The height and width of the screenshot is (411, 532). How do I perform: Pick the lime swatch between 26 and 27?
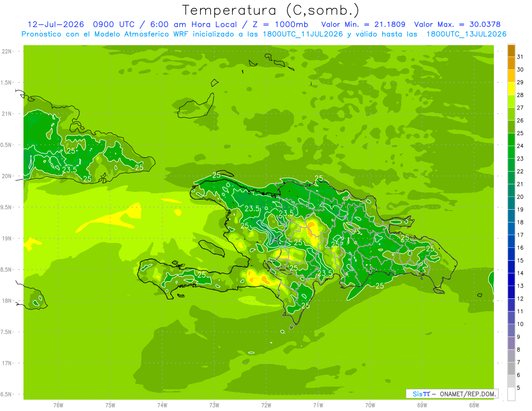[511, 114]
